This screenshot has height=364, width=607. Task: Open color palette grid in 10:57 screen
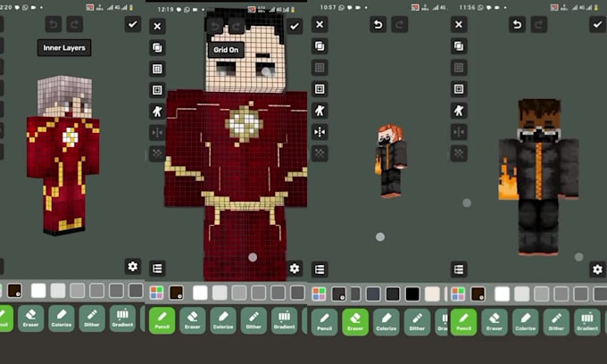click(x=319, y=294)
